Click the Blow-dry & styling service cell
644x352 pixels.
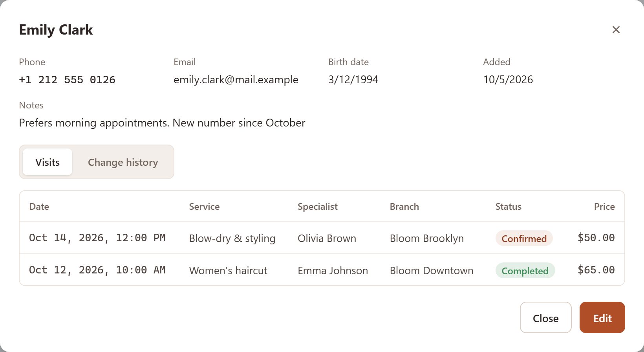(x=232, y=238)
